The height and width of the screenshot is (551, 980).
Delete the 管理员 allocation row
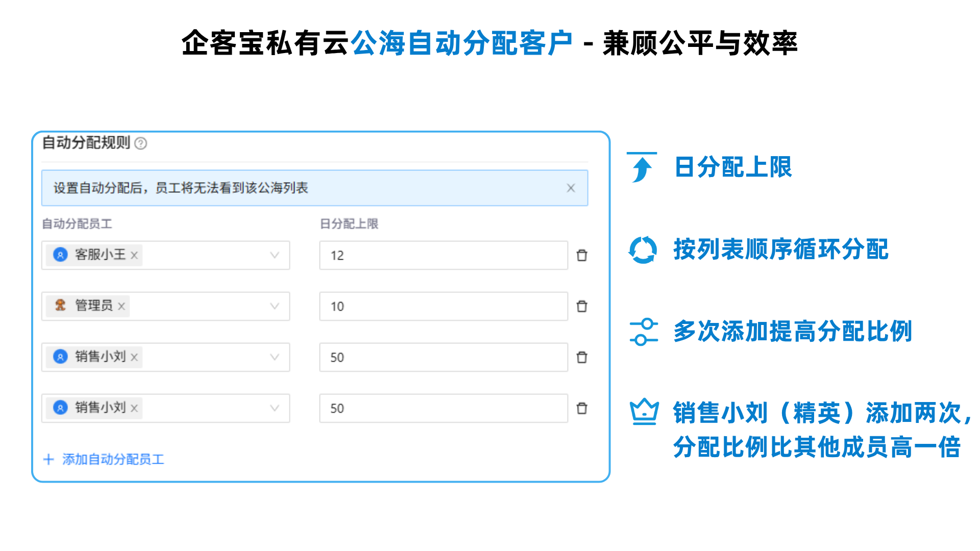click(582, 306)
